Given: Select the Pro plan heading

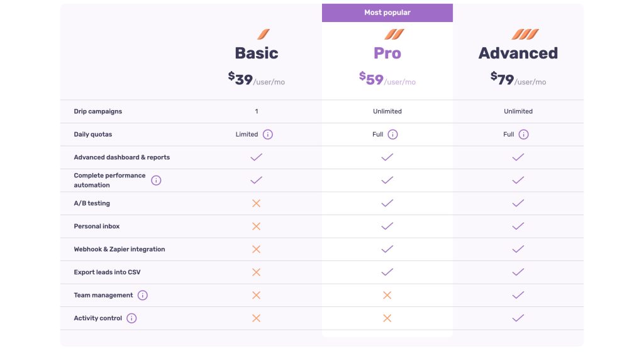Looking at the screenshot, I should click(x=387, y=53).
